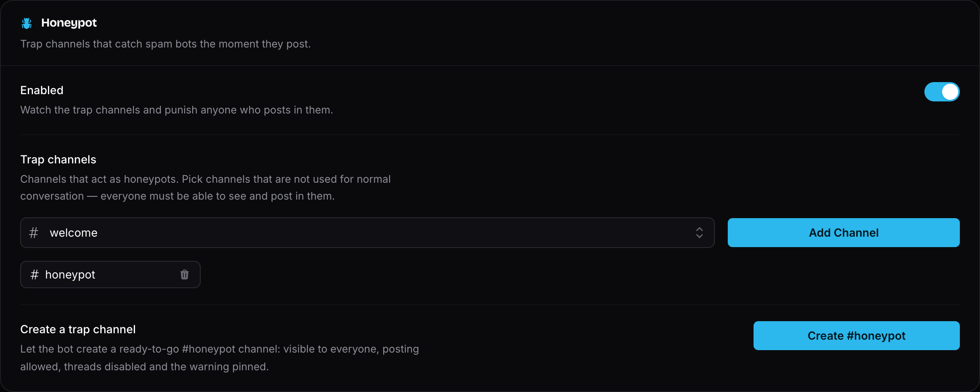Screen dimensions: 980x392
Task: Click the 'threads disabled and the warning pinned' line
Action: pyautogui.click(x=166, y=367)
